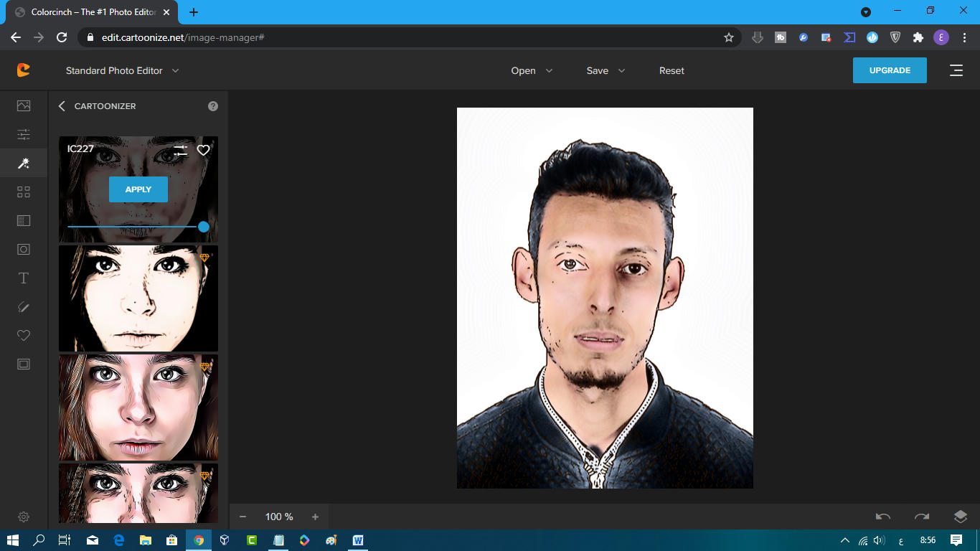
Task: Open Microsoft Edge from the taskbar
Action: [x=119, y=540]
